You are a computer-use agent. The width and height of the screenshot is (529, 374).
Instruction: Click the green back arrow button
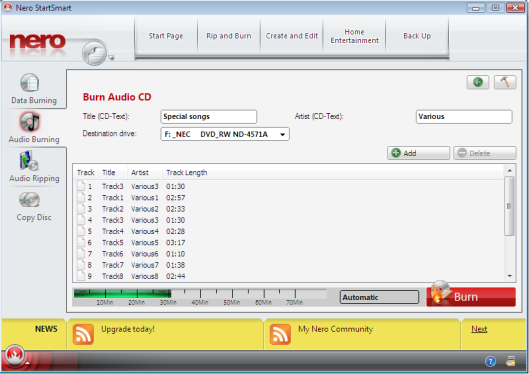pos(478,82)
